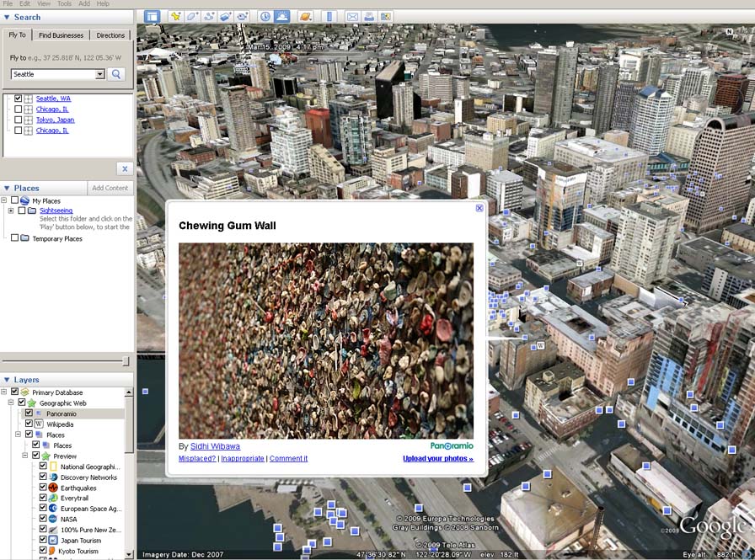Click the Discovery Networks layer icon
This screenshot has width=755, height=560.
tap(53, 477)
